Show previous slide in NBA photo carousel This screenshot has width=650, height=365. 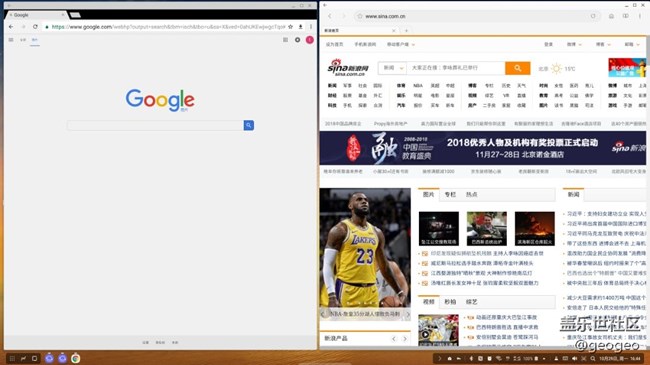click(x=323, y=314)
